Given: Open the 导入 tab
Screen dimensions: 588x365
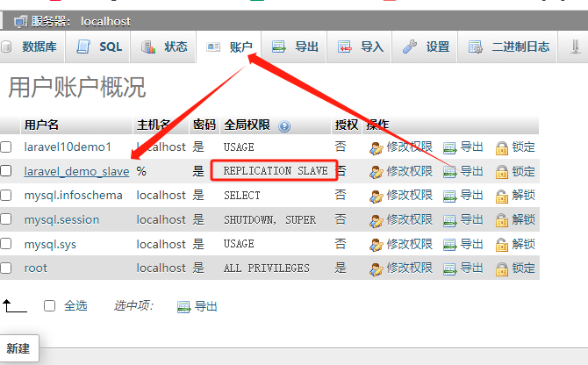Looking at the screenshot, I should [x=360, y=47].
